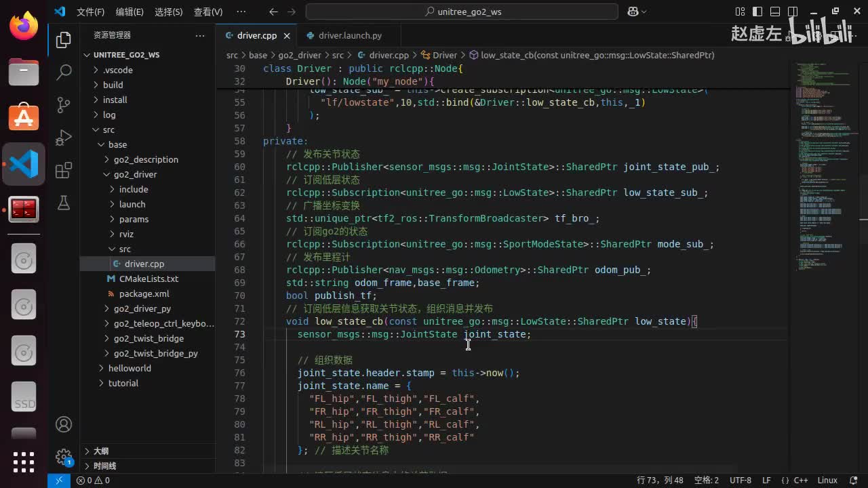Go back with the navigation arrow

(273, 12)
